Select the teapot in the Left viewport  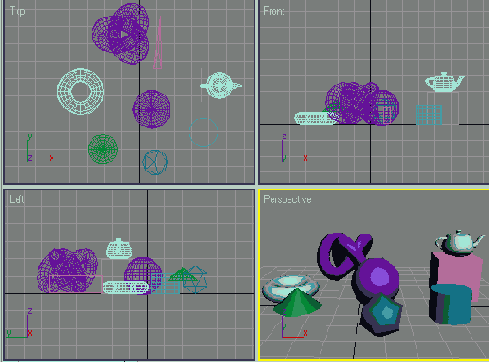pyautogui.click(x=119, y=249)
